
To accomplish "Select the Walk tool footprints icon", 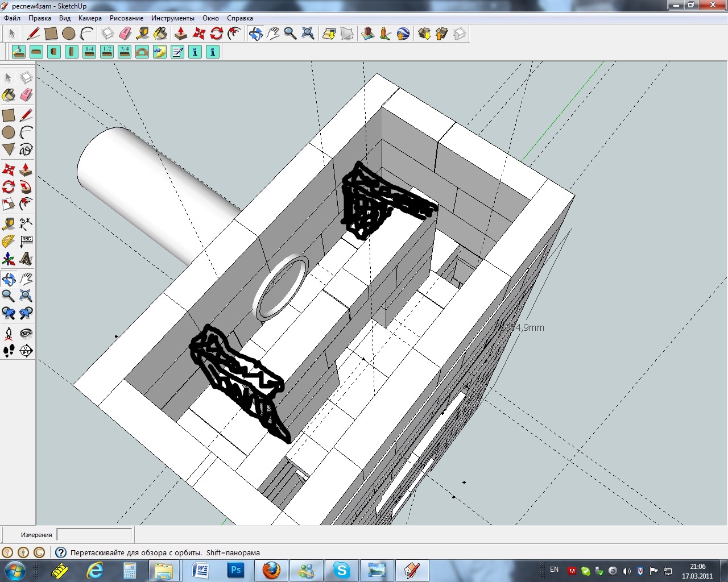I will point(9,351).
